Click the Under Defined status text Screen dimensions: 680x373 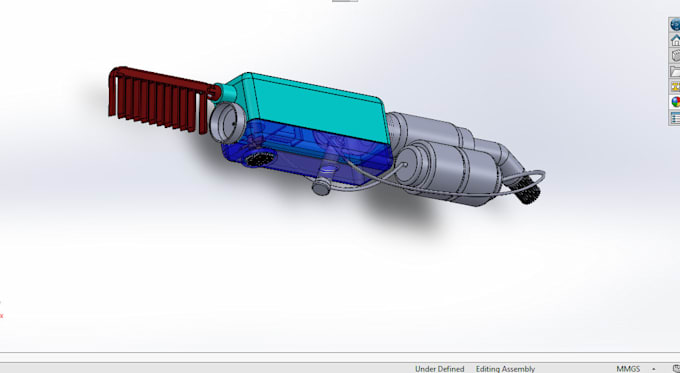point(439,369)
